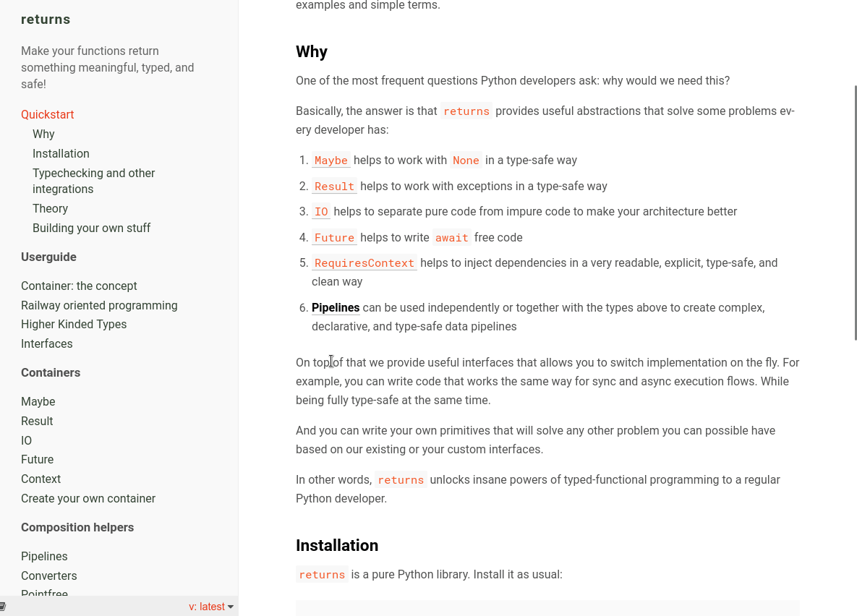Viewport: 857px width, 616px height.
Task: Click the page vertical scrollbar
Action: point(856,213)
